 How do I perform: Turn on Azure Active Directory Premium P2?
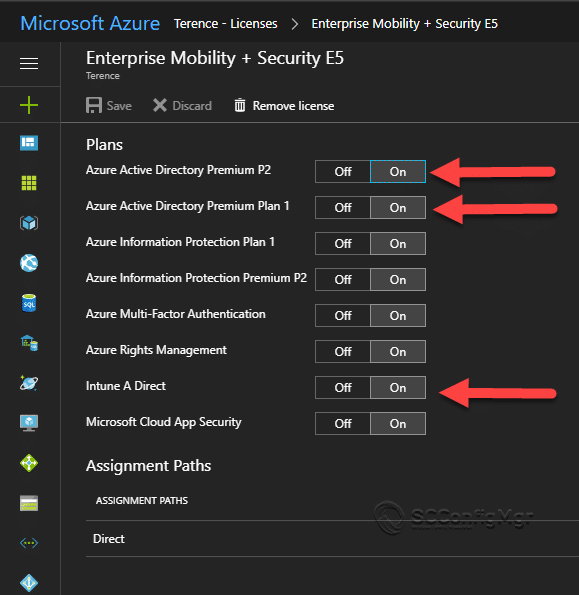(398, 172)
